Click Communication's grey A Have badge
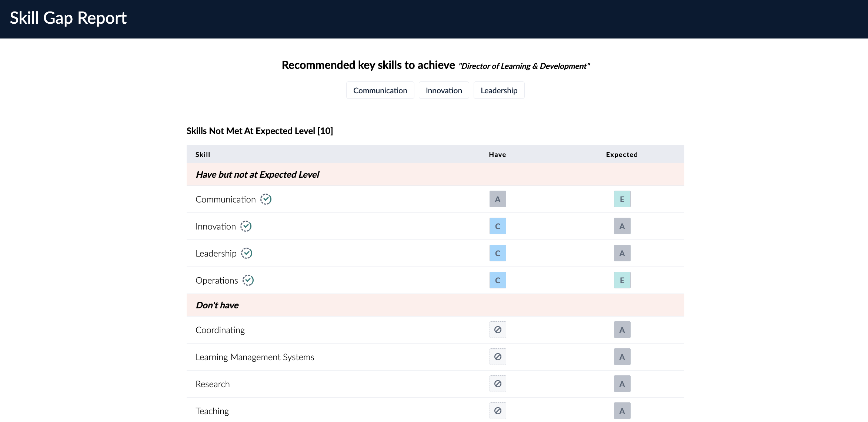Image resolution: width=868 pixels, height=422 pixels. point(498,199)
